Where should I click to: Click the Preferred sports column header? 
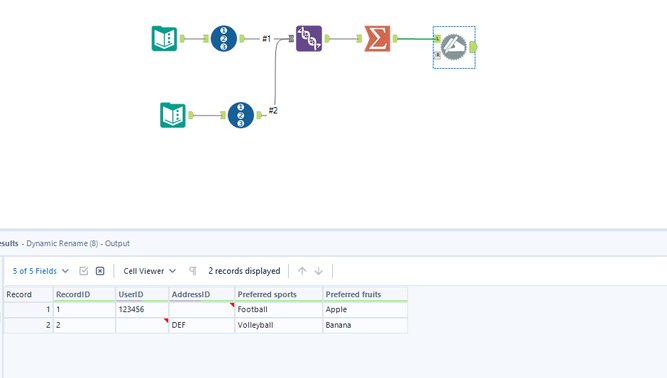(x=279, y=294)
